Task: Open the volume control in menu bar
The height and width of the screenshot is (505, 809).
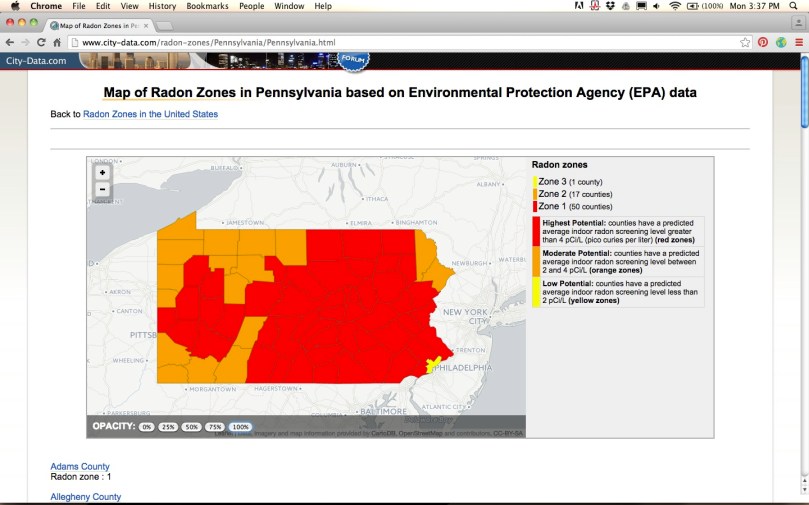Action: [x=656, y=6]
